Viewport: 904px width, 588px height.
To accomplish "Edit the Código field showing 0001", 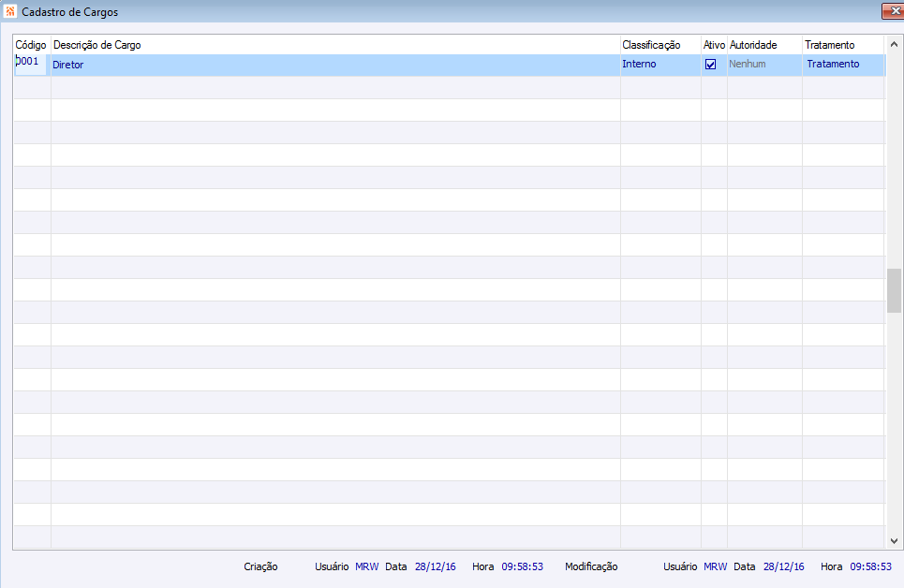I will [x=31, y=64].
